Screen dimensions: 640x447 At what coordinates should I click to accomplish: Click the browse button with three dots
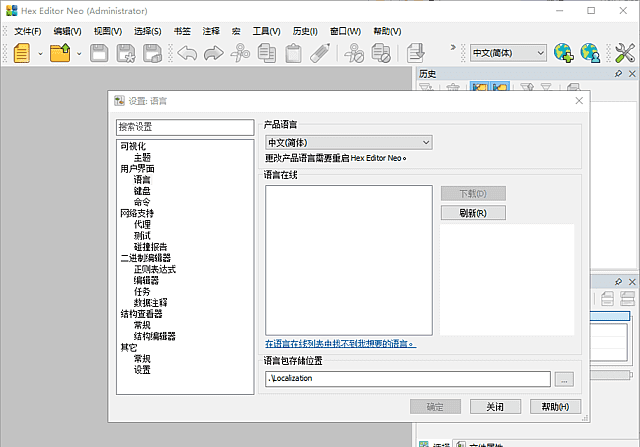[564, 379]
